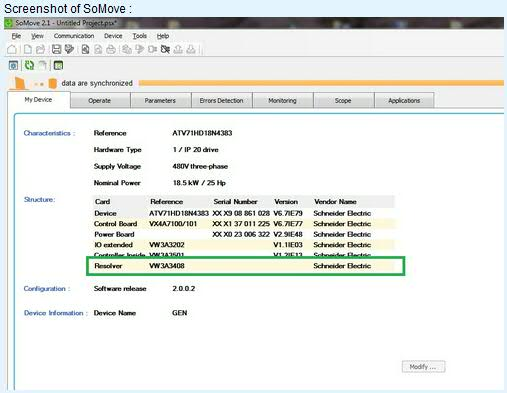Click the dark disconnect from device icon
Image resolution: width=507 pixels, height=393 pixels.
165,49
